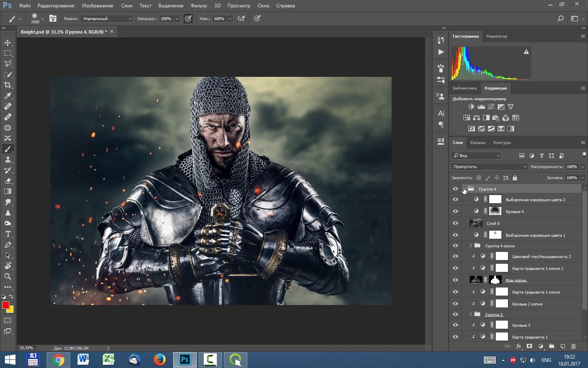Pick the Eraser tool
This screenshot has height=368, width=588.
tap(8, 181)
